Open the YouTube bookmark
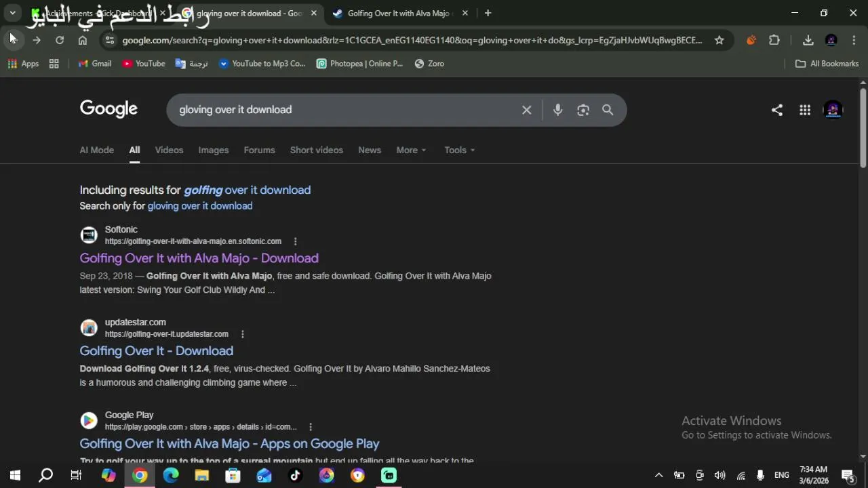Image resolution: width=868 pixels, height=488 pixels. [x=144, y=64]
